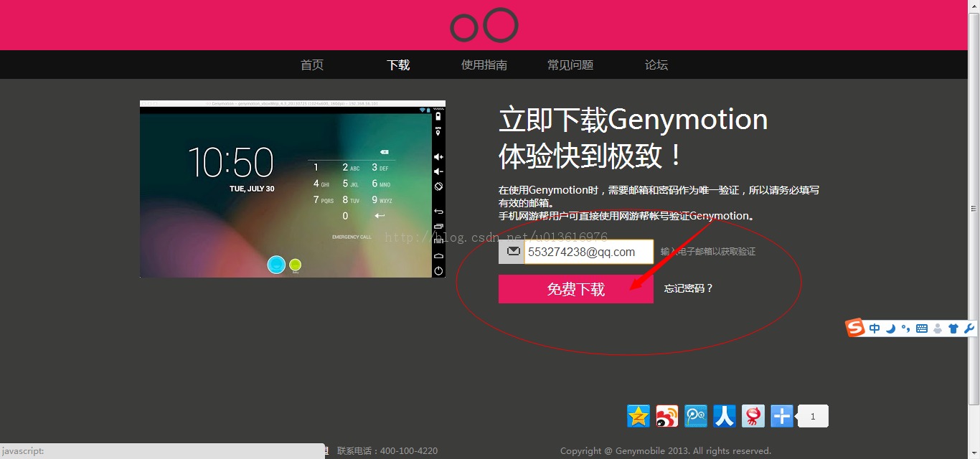This screenshot has height=459, width=980.
Task: Share to Tencent Weibo icon
Action: point(696,416)
